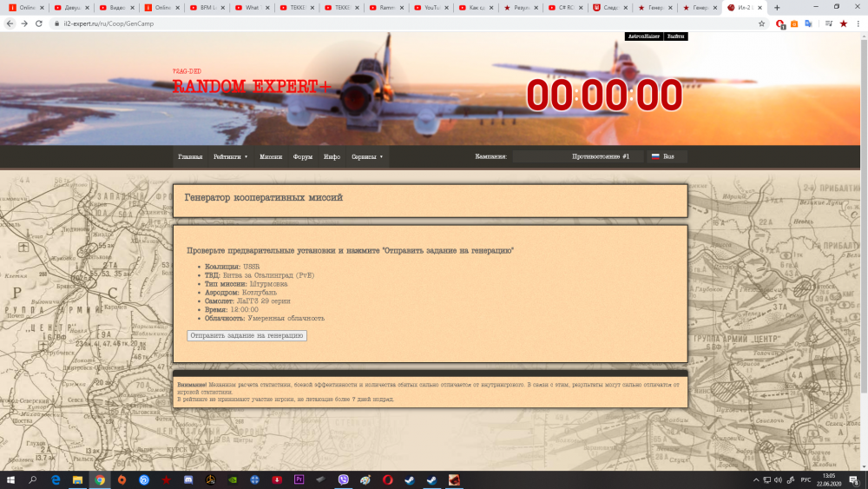This screenshot has width=868, height=489.
Task: Reload the current page
Action: 39,23
